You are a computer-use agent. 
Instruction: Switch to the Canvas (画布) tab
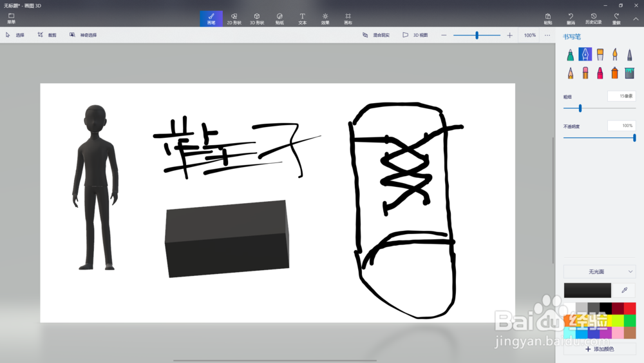pos(348,19)
